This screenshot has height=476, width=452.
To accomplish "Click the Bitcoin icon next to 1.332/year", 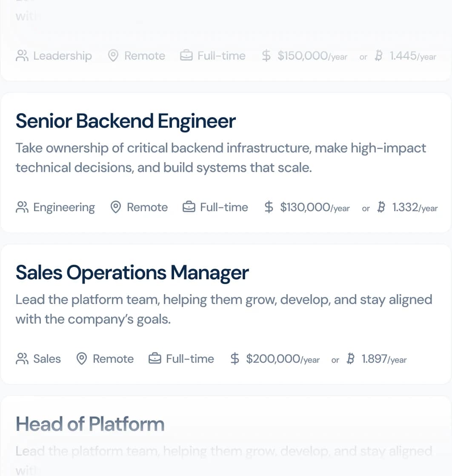I will tap(381, 207).
